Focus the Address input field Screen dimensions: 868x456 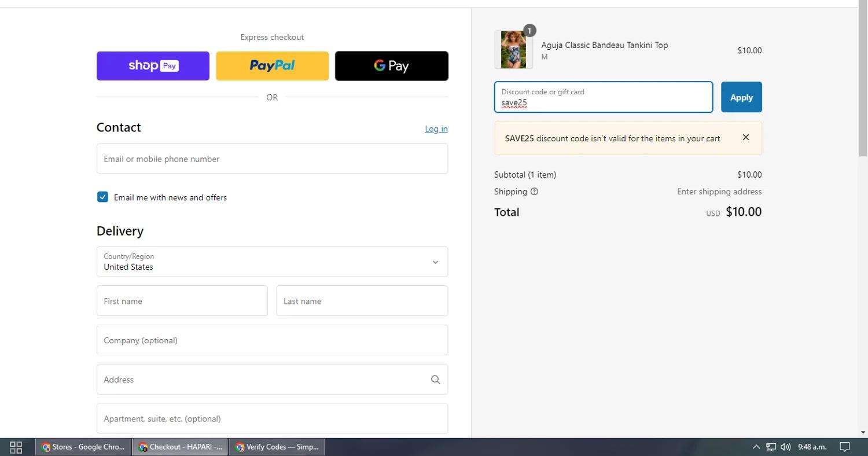tap(272, 380)
